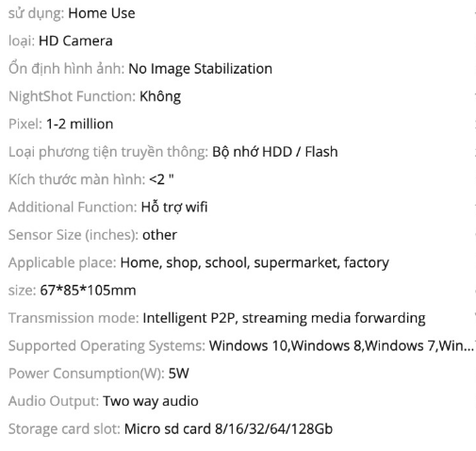The width and height of the screenshot is (476, 451).
Task: Click the Applicable place value text
Action: tap(254, 262)
